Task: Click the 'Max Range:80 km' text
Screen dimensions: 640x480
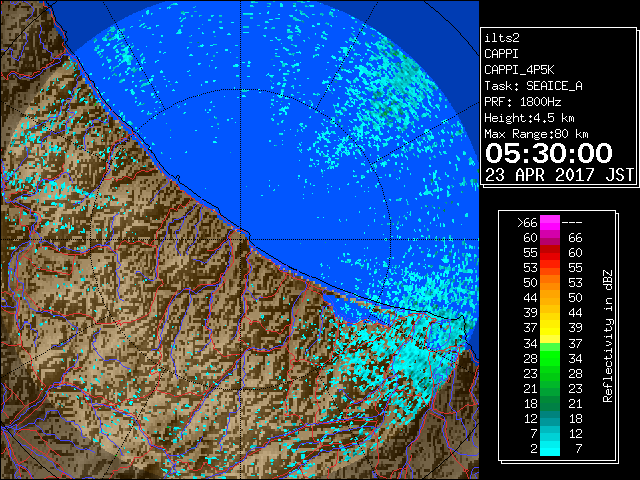Action: [536, 134]
